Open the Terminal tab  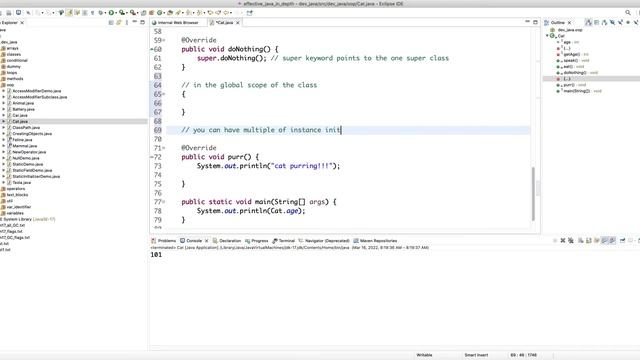[283, 241]
